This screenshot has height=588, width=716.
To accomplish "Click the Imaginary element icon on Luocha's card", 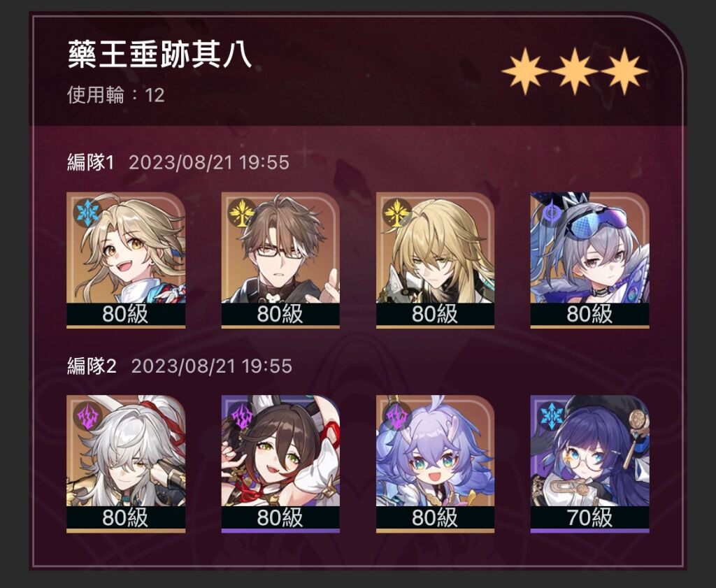I will pos(396,213).
